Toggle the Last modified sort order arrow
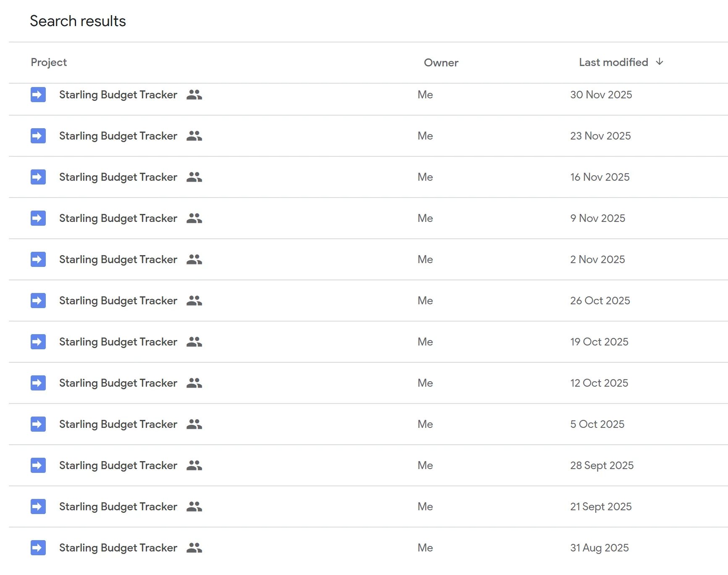The width and height of the screenshot is (728, 575). coord(660,62)
